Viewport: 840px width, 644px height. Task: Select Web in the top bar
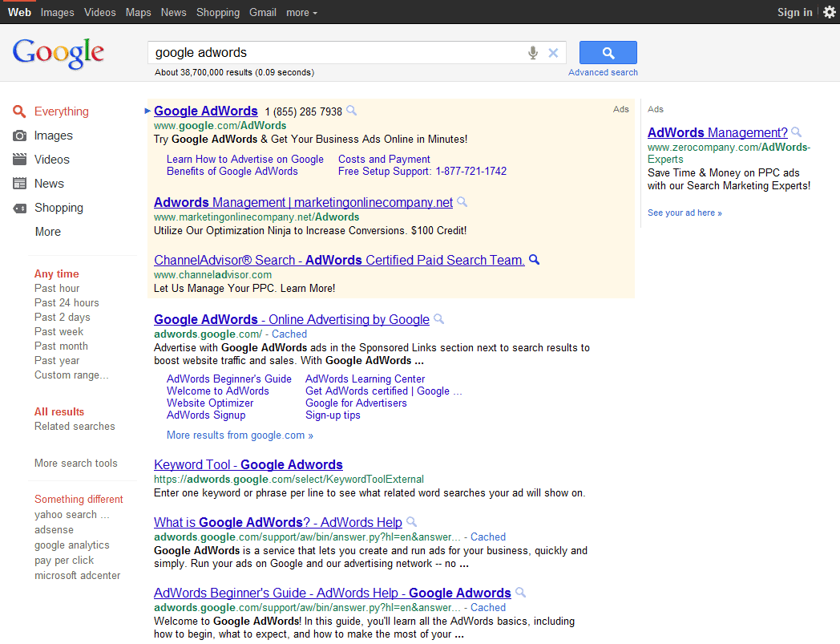[x=19, y=12]
